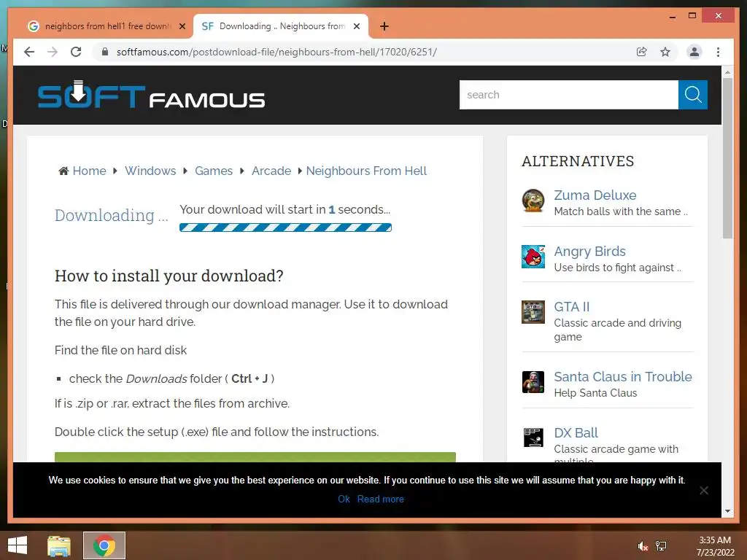
Task: Click the Zuma Deluxe thumbnail icon
Action: coord(533,201)
